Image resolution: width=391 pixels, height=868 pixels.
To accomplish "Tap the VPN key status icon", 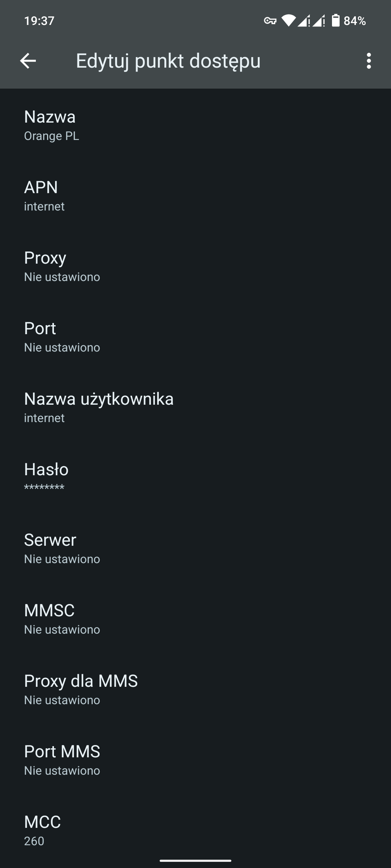I will click(270, 21).
